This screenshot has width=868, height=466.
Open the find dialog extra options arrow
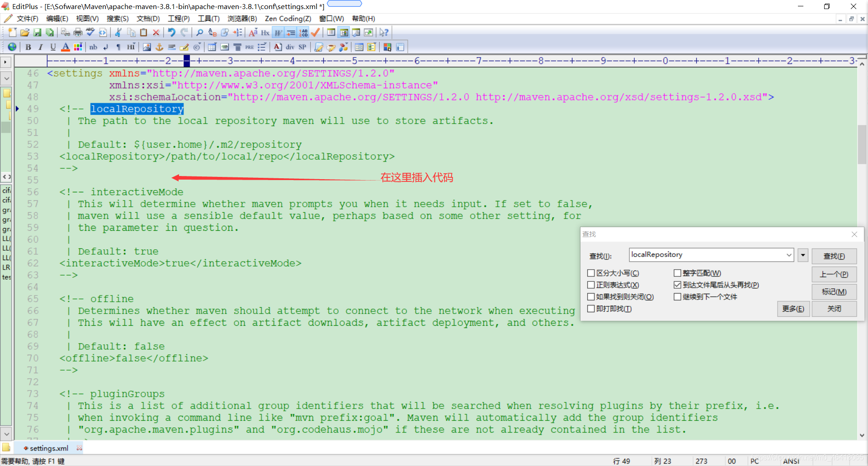(x=803, y=255)
